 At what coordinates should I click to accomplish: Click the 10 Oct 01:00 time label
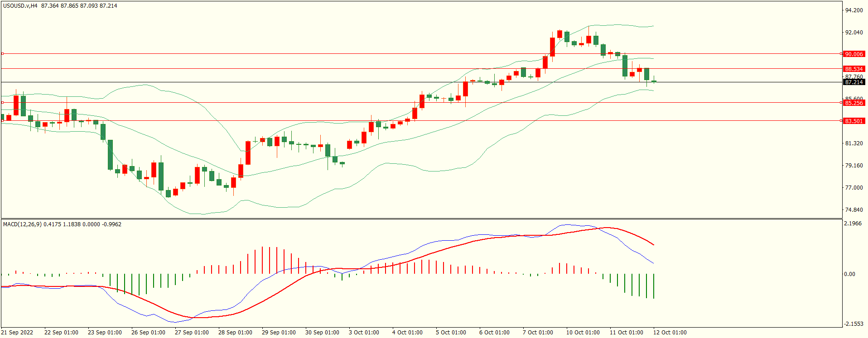tap(583, 333)
